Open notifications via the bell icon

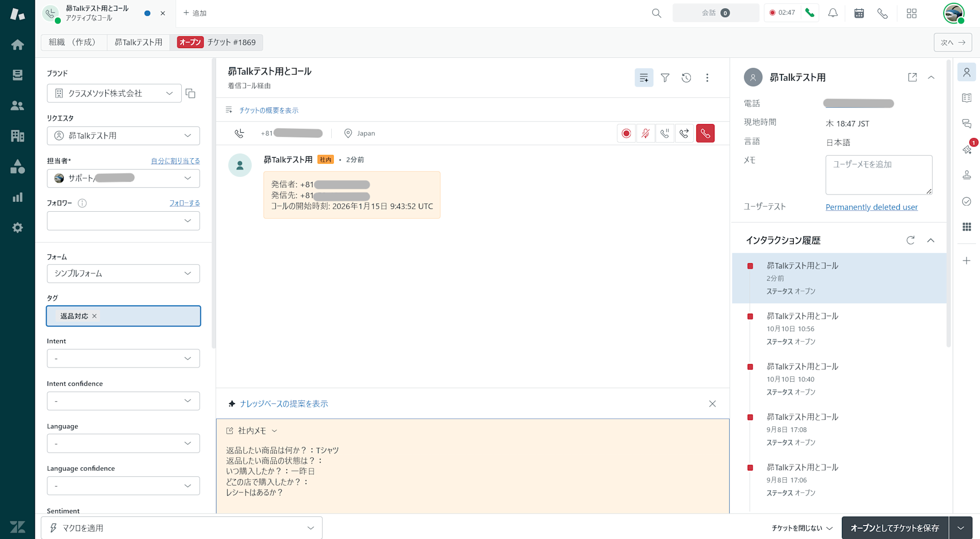click(x=833, y=13)
